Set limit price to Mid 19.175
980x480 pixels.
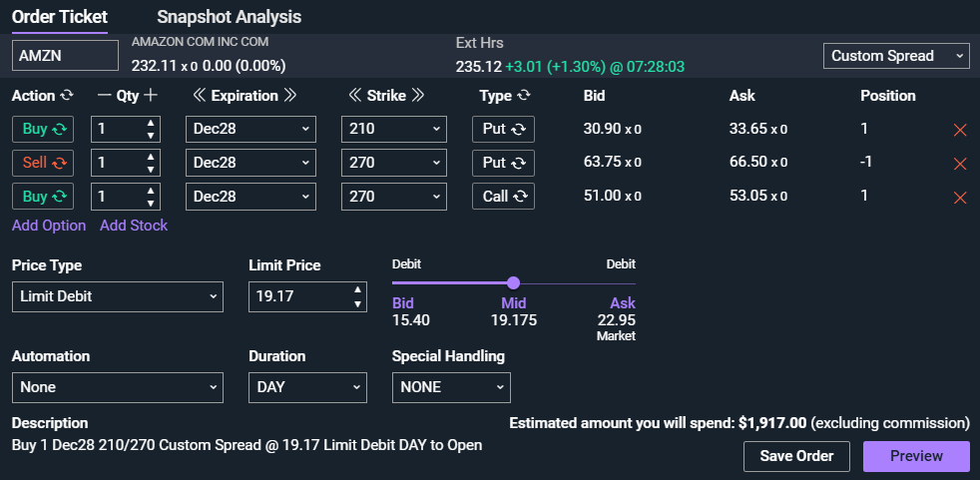514,312
